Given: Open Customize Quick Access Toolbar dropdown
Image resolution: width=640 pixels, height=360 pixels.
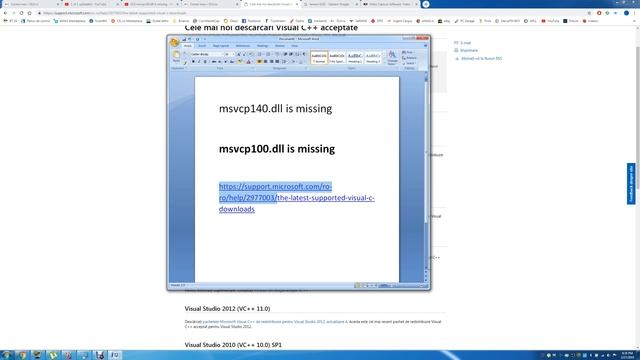Looking at the screenshot, I should pyautogui.click(x=204, y=39).
